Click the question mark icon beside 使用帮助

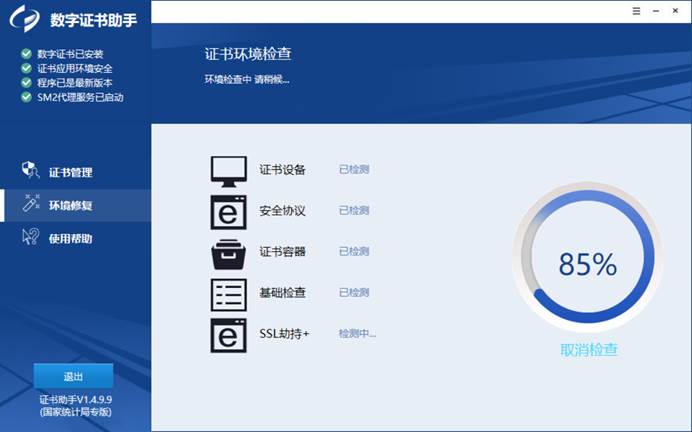(x=30, y=238)
